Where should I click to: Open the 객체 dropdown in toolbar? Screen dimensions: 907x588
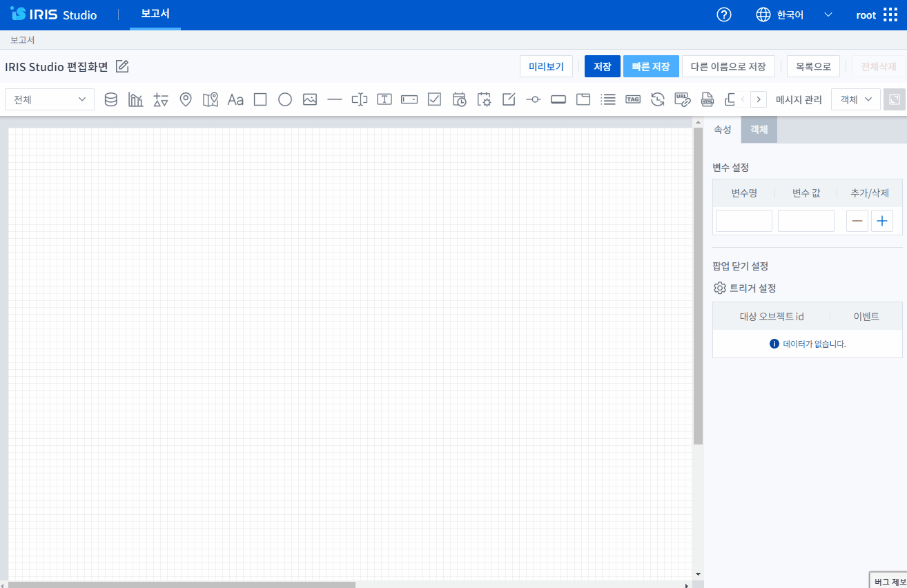(x=856, y=99)
